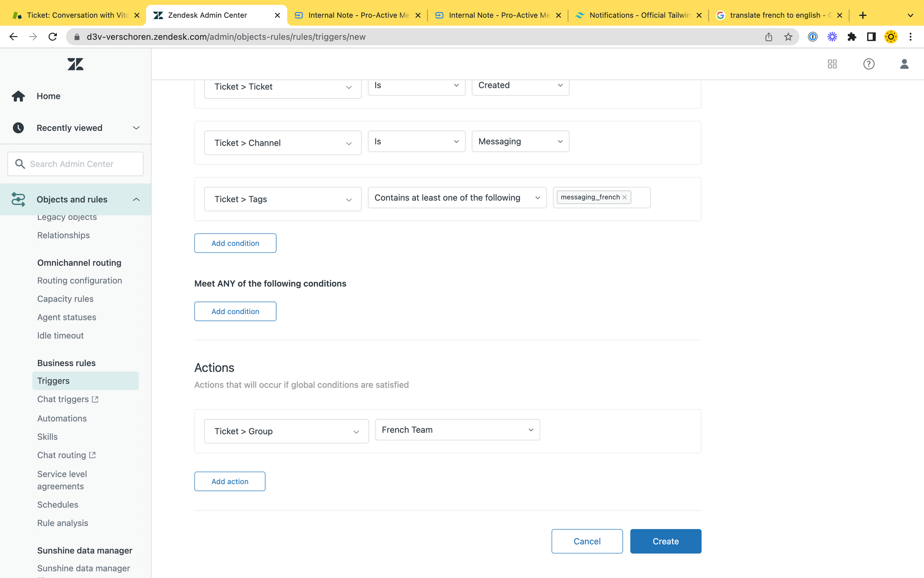Click the browser reload page icon
Screen dimensions: 924x578
click(x=53, y=37)
